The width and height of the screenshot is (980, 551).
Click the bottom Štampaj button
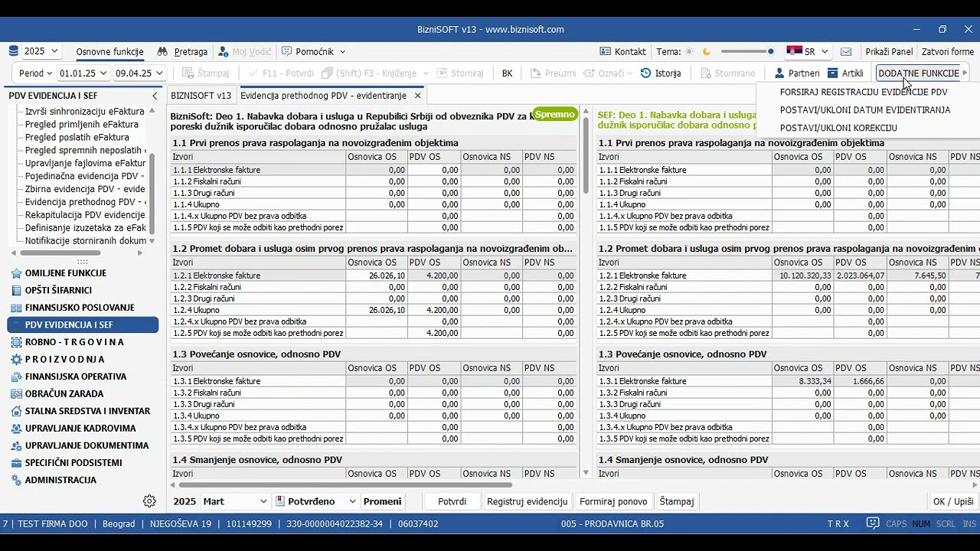(677, 501)
